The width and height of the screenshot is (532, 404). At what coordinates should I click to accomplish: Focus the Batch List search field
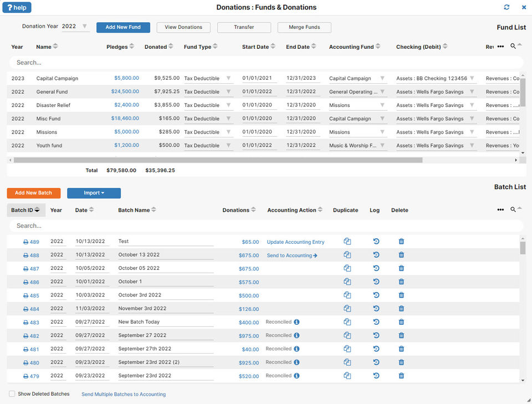pyautogui.click(x=266, y=226)
